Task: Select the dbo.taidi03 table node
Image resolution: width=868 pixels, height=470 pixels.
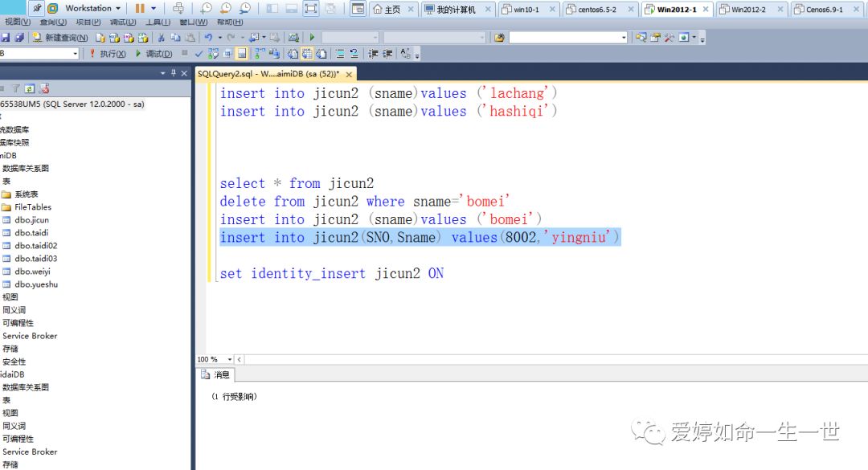Action: [x=36, y=259]
